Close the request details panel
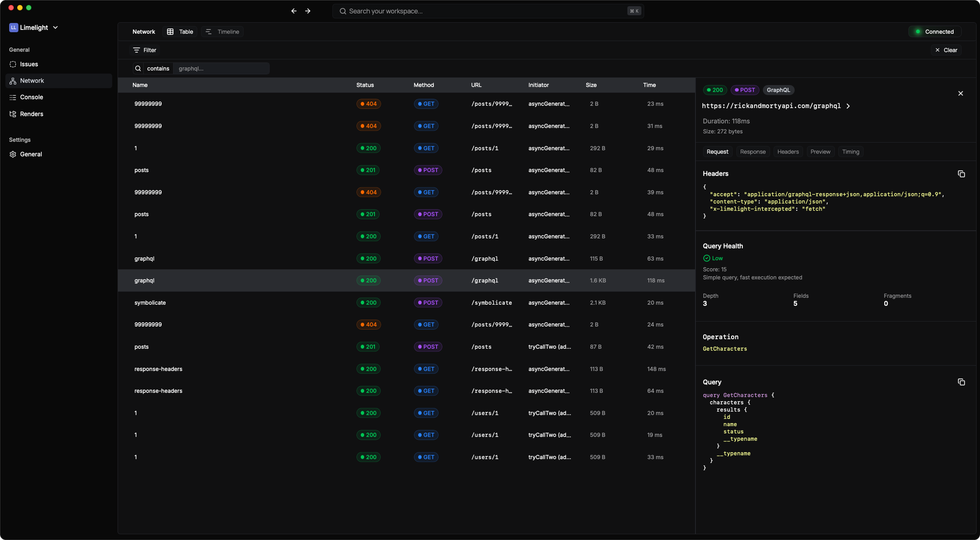 point(960,93)
